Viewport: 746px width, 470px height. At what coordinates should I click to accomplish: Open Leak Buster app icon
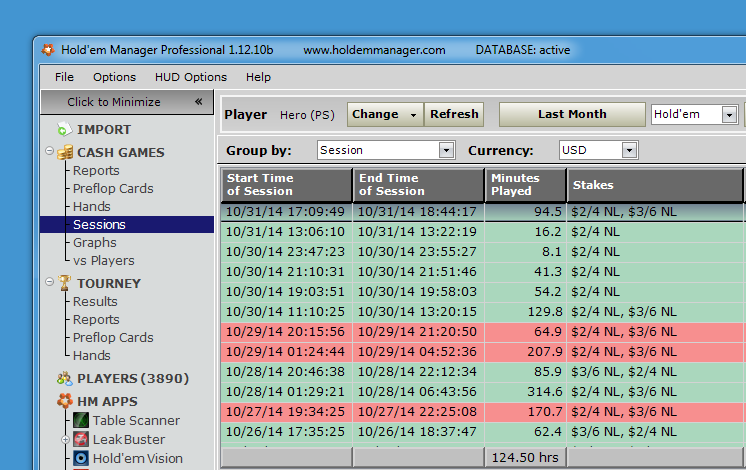(x=81, y=439)
